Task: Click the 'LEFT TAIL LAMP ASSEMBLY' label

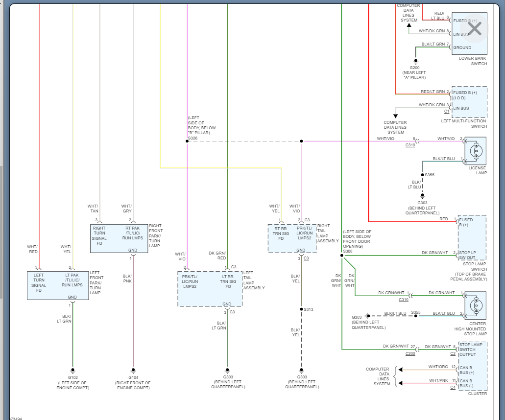Action: pos(254,280)
